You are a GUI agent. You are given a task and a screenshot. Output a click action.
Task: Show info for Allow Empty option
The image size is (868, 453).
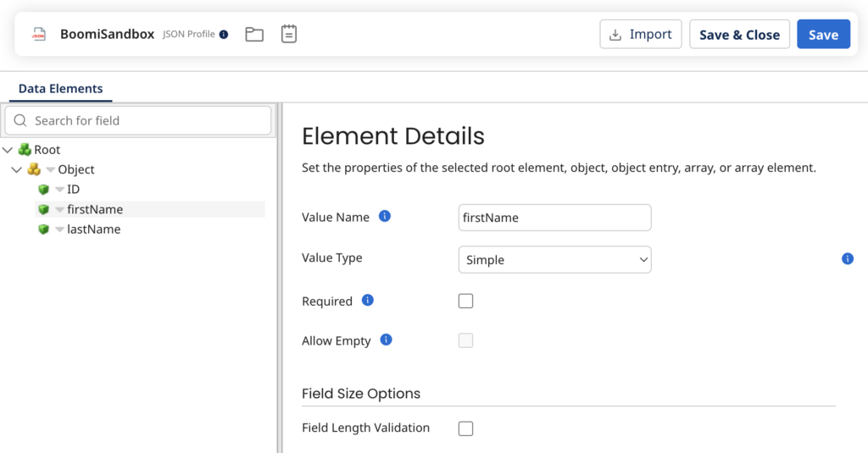(x=387, y=340)
